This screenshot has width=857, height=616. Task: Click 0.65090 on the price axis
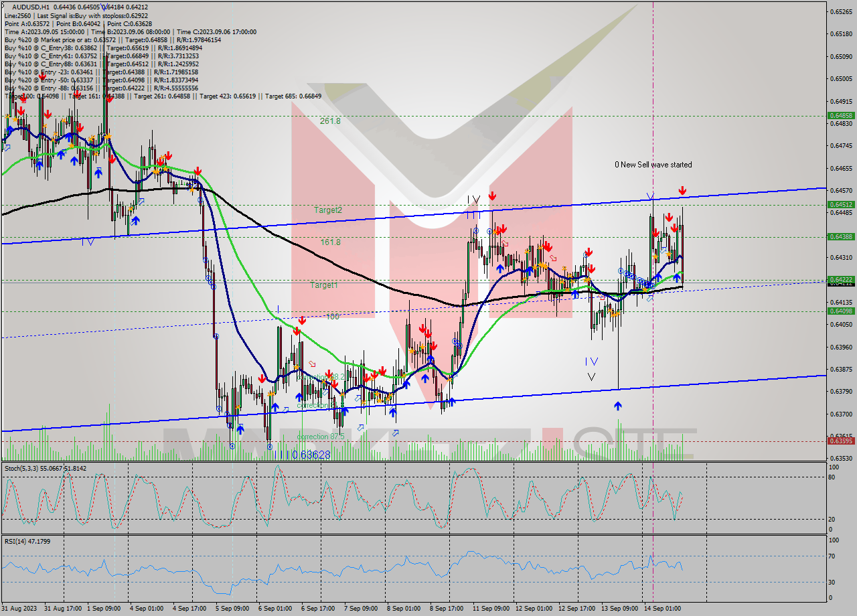(840, 56)
